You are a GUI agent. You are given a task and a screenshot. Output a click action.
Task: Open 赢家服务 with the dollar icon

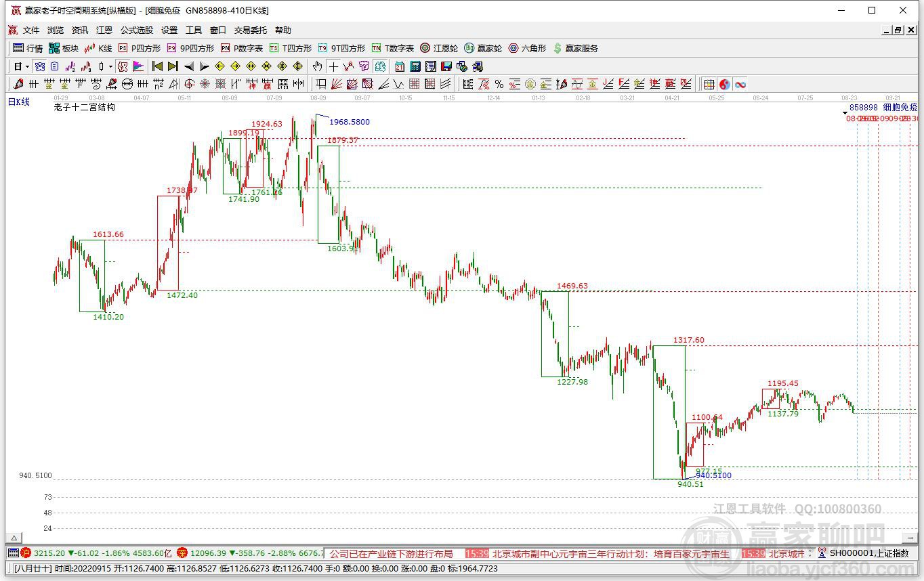click(x=576, y=48)
